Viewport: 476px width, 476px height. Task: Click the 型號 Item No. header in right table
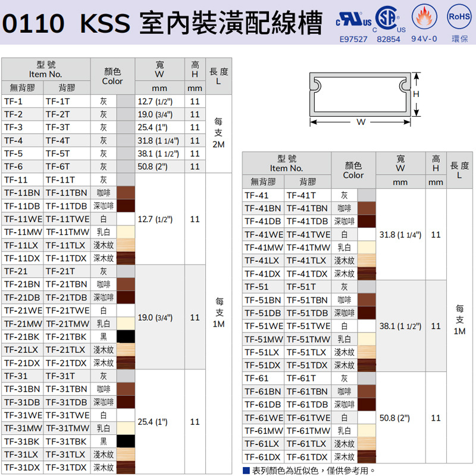click(x=287, y=163)
